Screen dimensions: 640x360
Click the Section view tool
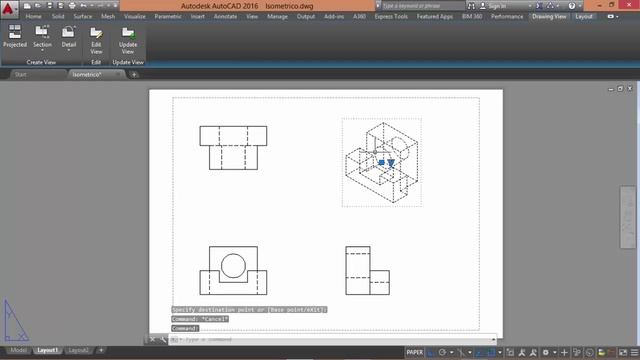(42, 36)
